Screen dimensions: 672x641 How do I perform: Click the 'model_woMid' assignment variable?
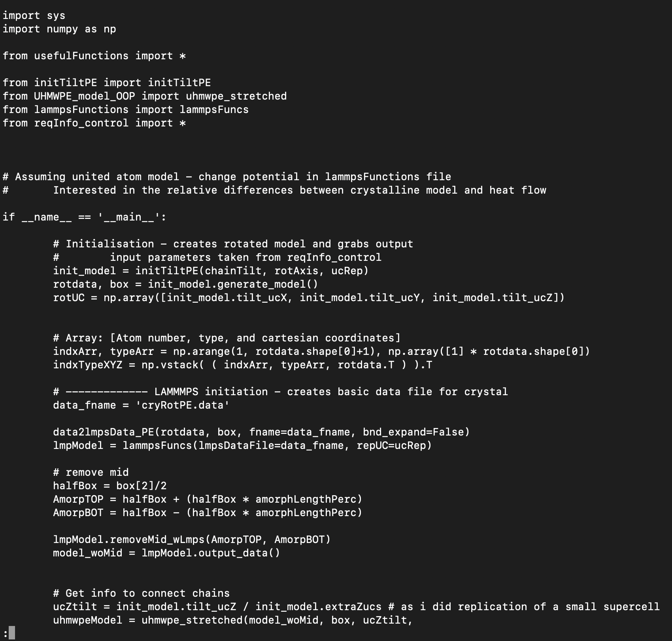click(88, 553)
